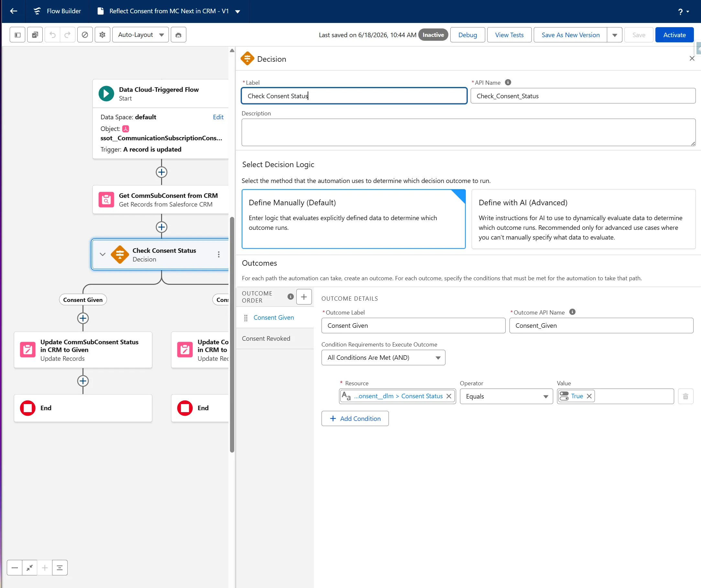Close the Decision panel

(692, 59)
